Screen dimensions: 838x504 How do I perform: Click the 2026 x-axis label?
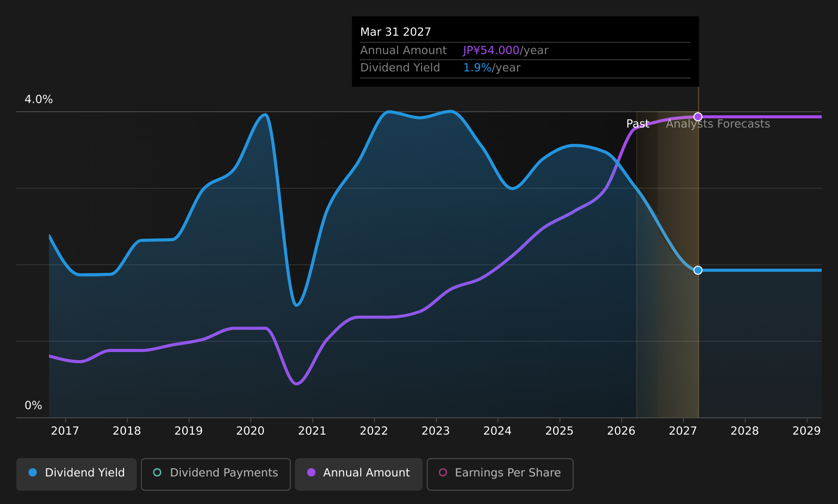coord(621,431)
